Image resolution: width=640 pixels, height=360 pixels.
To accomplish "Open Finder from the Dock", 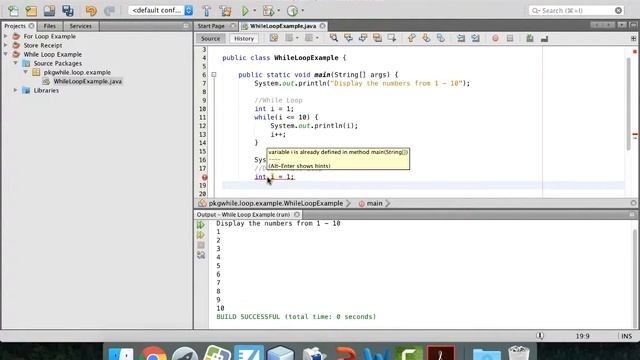I will click(121, 353).
